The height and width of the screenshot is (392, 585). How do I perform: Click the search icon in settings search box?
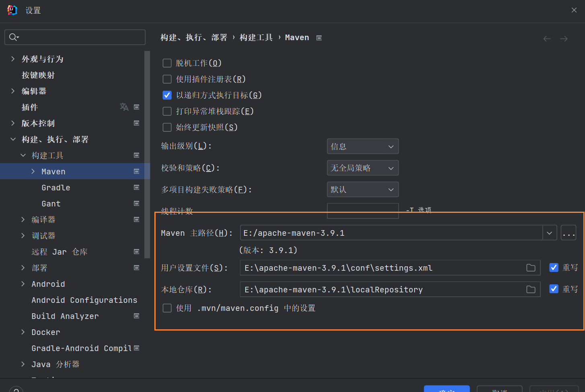click(x=14, y=37)
